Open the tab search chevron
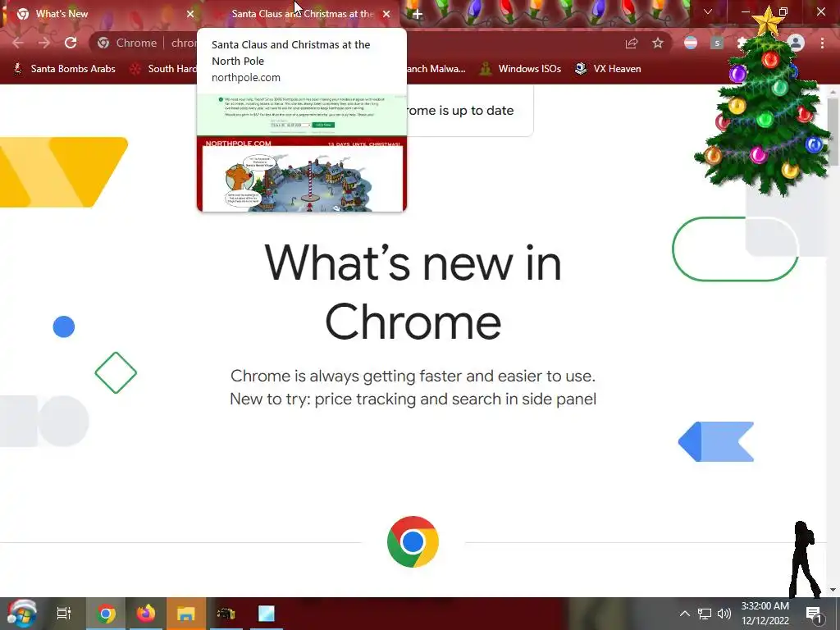Screen dimensions: 840x630 click(708, 11)
